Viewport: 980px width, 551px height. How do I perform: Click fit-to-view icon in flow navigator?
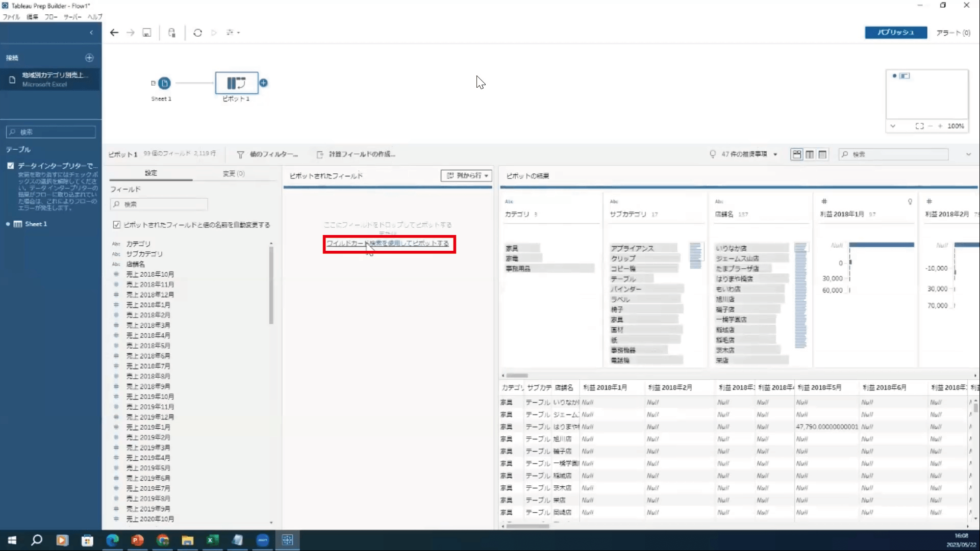pos(919,126)
